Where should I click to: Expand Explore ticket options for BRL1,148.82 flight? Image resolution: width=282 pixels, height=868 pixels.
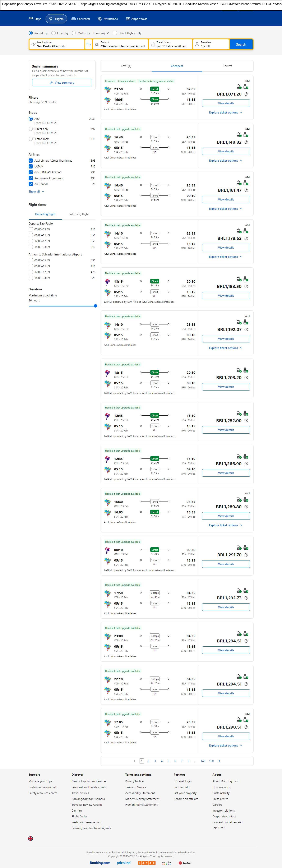[225, 161]
